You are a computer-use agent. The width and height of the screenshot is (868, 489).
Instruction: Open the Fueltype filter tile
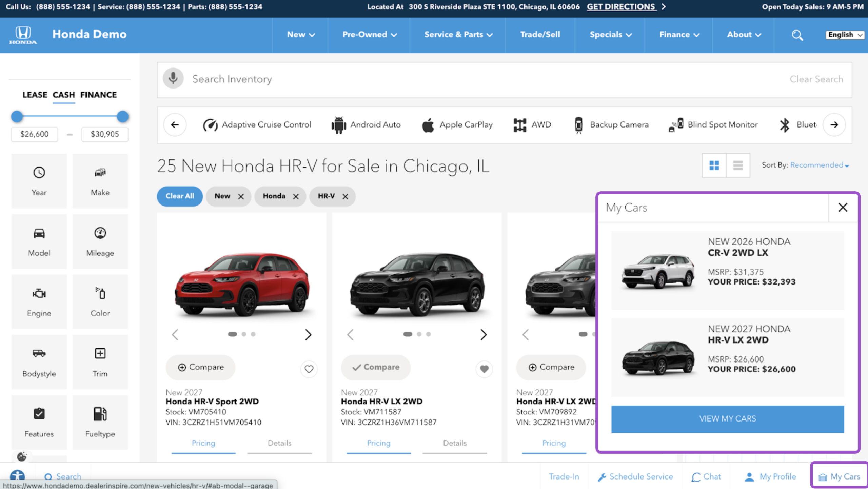(100, 423)
